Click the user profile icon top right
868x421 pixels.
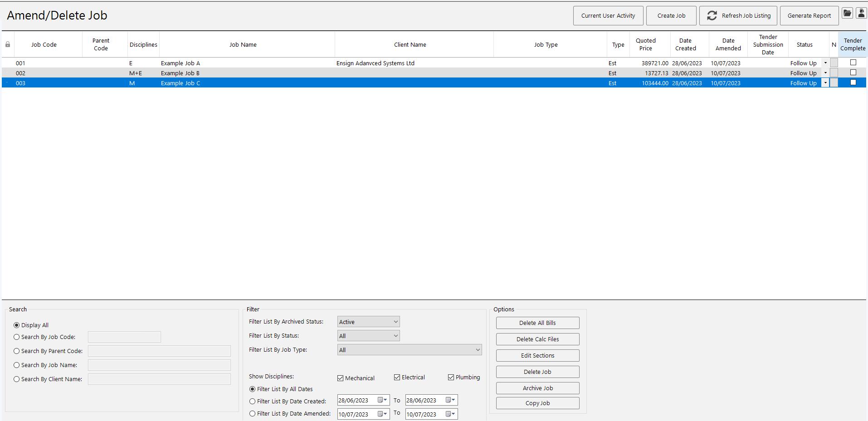point(861,13)
